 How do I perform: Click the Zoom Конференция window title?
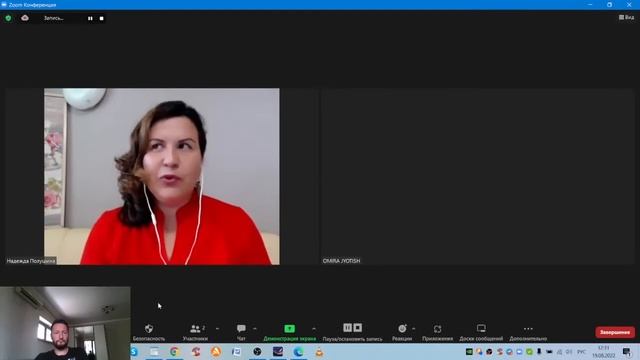point(32,4)
